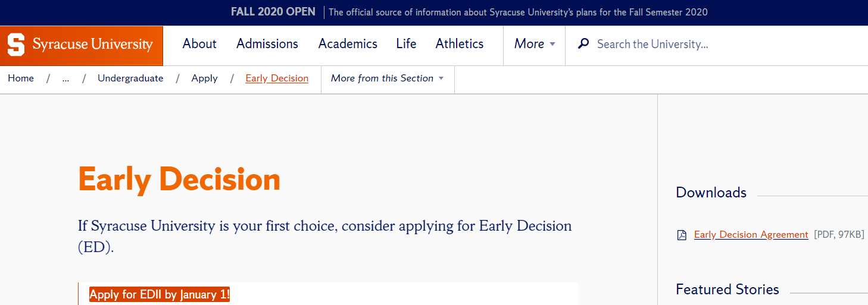Expand More from this Section menu
The image size is (868, 305).
pos(387,78)
